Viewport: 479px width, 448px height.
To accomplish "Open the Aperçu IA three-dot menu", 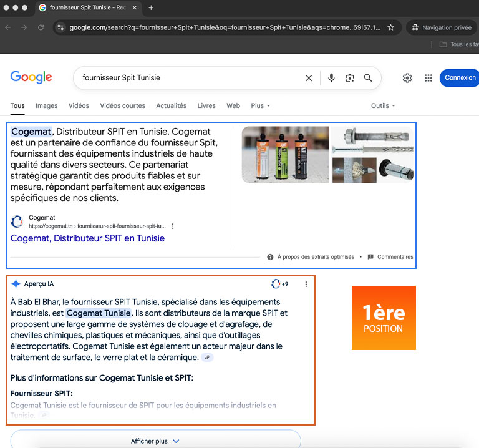I will point(306,284).
